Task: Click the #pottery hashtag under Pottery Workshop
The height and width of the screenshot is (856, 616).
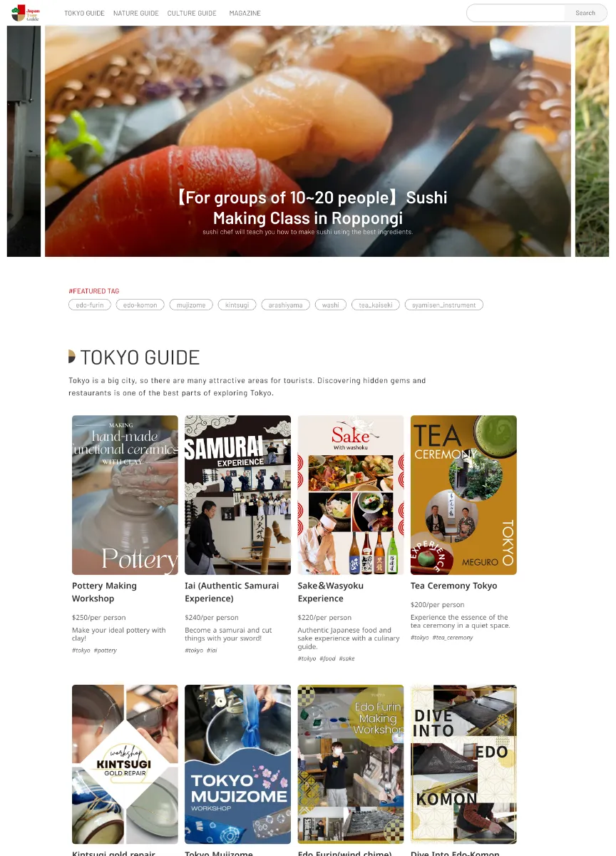Action: (x=105, y=651)
